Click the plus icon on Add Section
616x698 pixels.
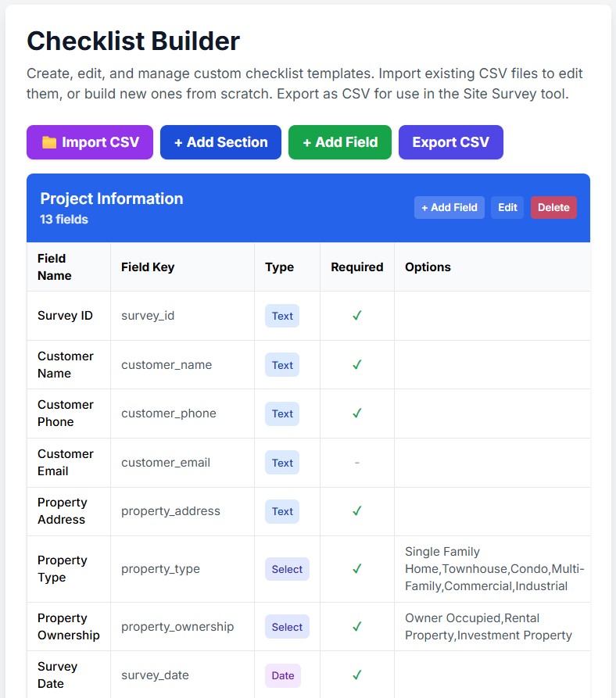click(x=175, y=141)
